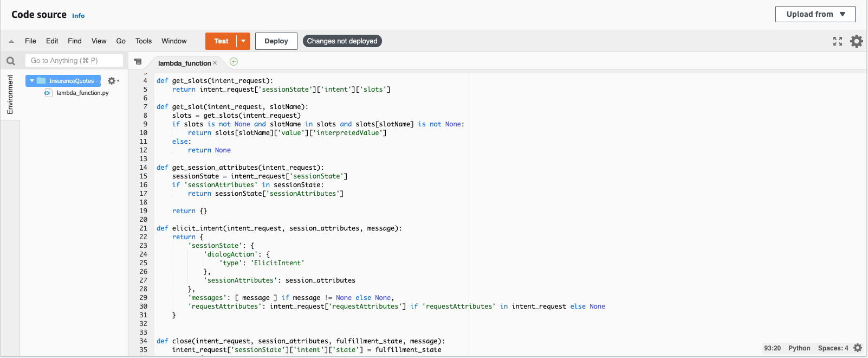
Task: Click the Changes not deployed badge
Action: 342,41
